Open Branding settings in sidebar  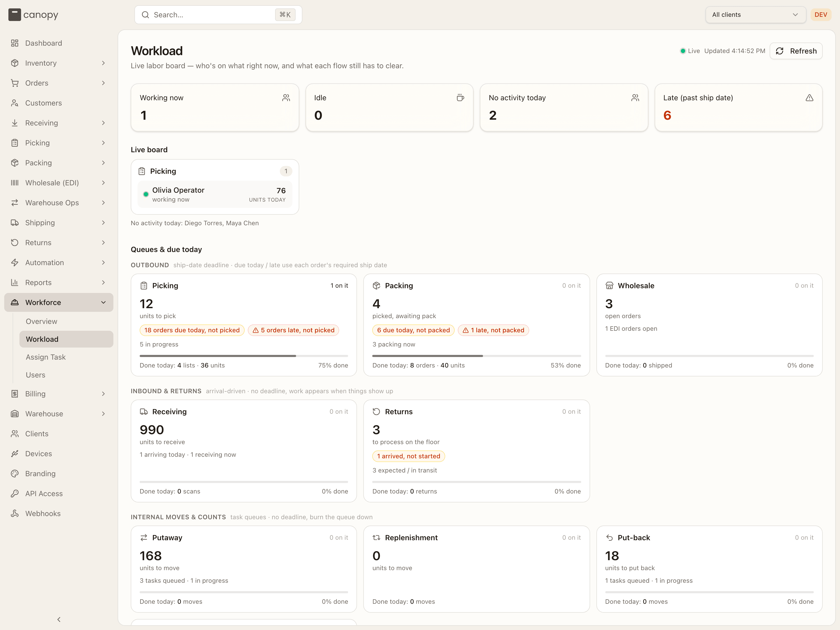click(59, 474)
